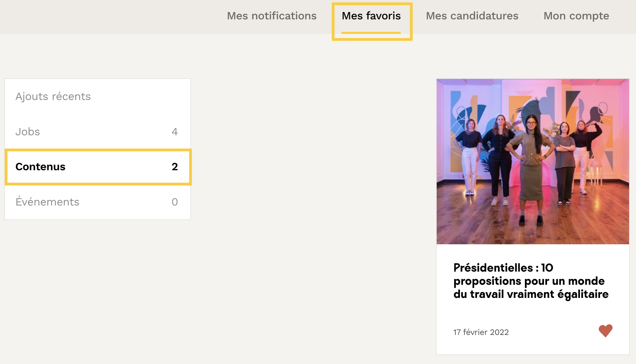Toggle the red heart favorite icon
Viewport: 636px width, 364px height.
605,331
